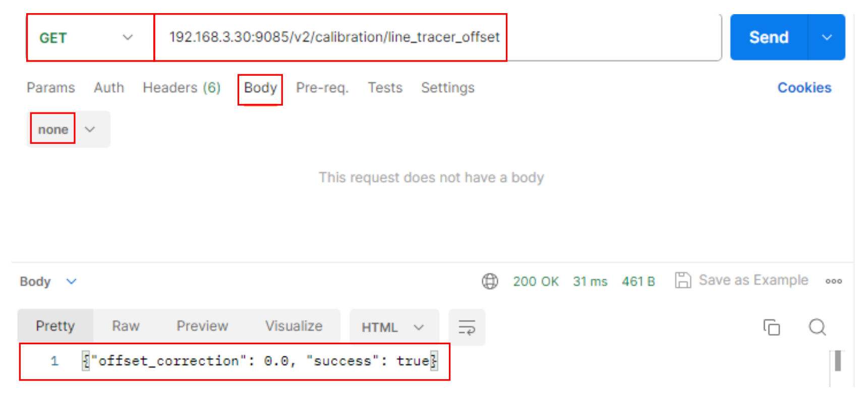Image resolution: width=868 pixels, height=416 pixels.
Task: Click the response pane vertical scrollbar
Action: pos(837,361)
